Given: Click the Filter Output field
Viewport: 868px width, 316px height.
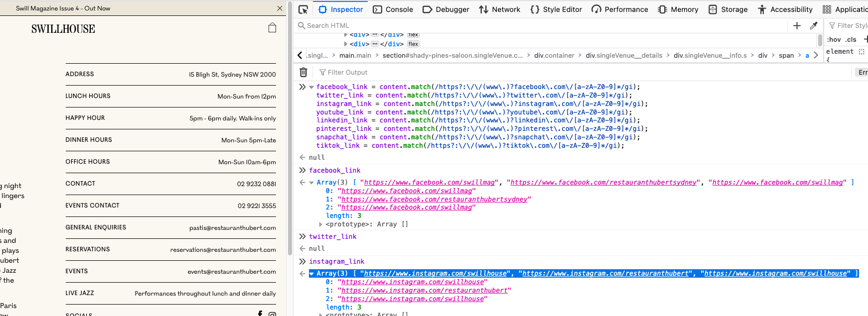Looking at the screenshot, I should pyautogui.click(x=583, y=72).
